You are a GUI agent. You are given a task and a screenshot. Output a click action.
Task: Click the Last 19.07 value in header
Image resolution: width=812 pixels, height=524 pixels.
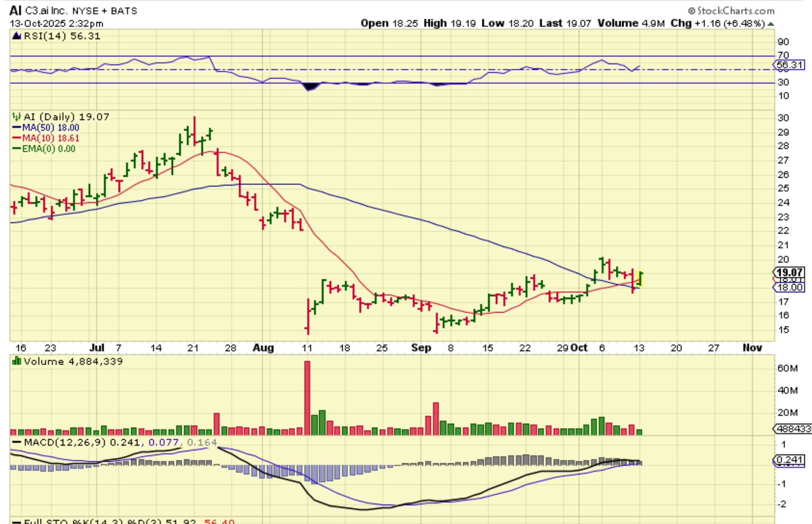pyautogui.click(x=565, y=23)
